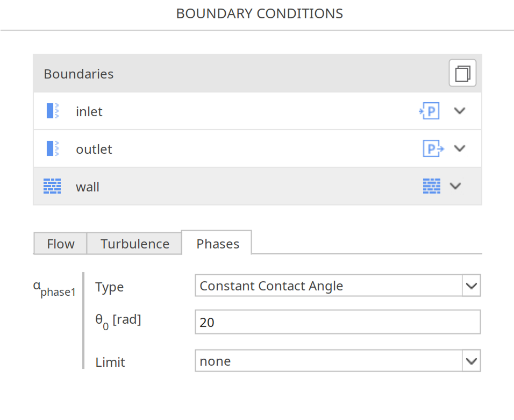
Task: Click the outlet patch icon beside 'outlet'
Action: click(52, 148)
